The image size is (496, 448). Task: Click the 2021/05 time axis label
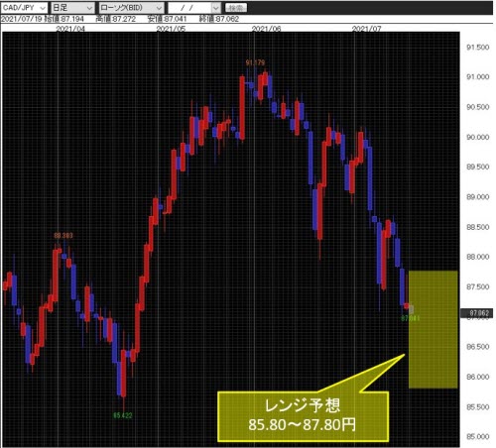pos(171,29)
